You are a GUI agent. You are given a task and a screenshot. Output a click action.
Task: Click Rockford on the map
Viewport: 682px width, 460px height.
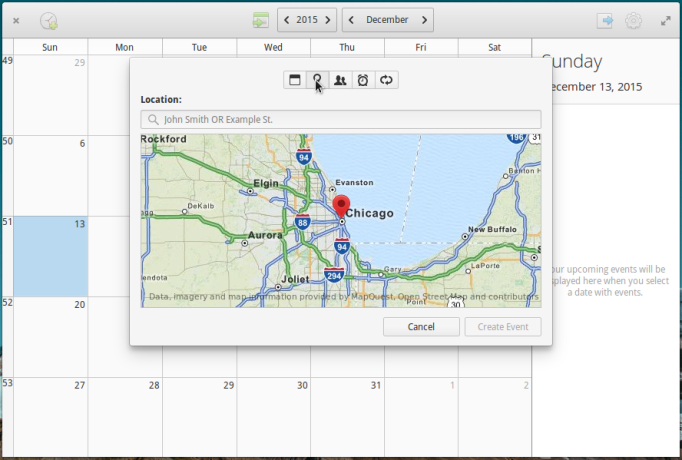(164, 139)
